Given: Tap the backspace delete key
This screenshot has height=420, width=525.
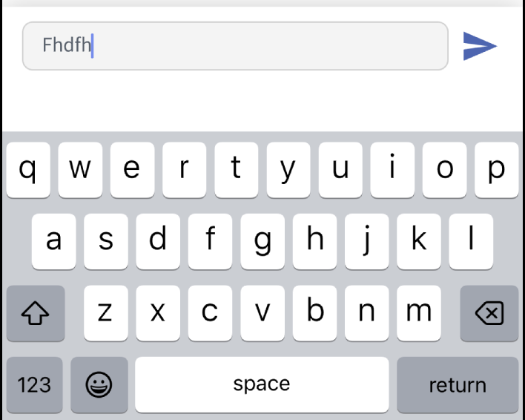Looking at the screenshot, I should click(x=489, y=313).
